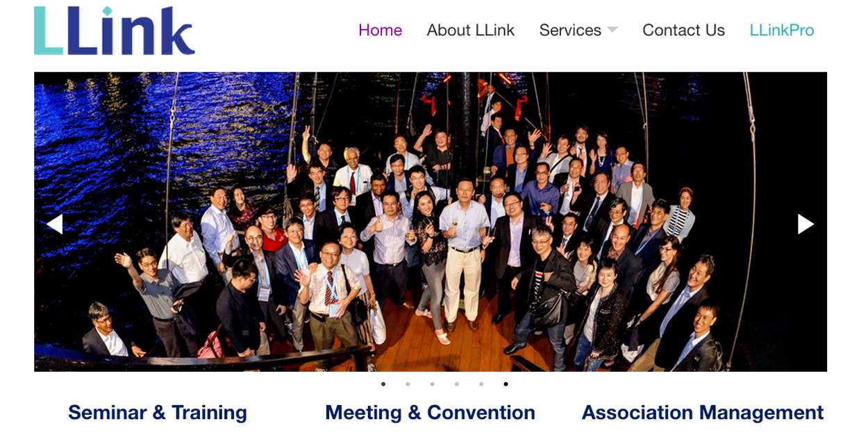The width and height of the screenshot is (868, 437).
Task: Expand the Services dropdown arrow
Action: tap(612, 30)
